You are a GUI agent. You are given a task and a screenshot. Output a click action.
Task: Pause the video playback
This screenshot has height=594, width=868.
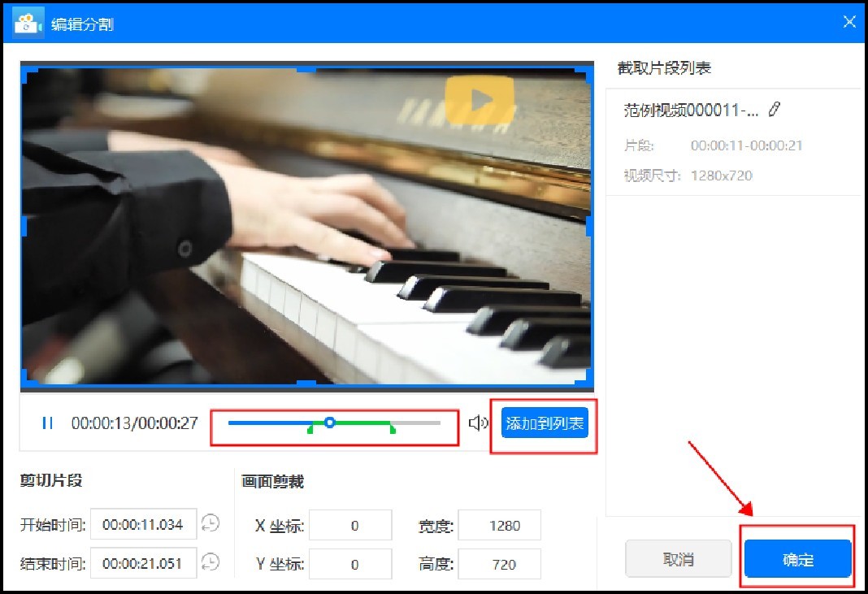point(48,423)
